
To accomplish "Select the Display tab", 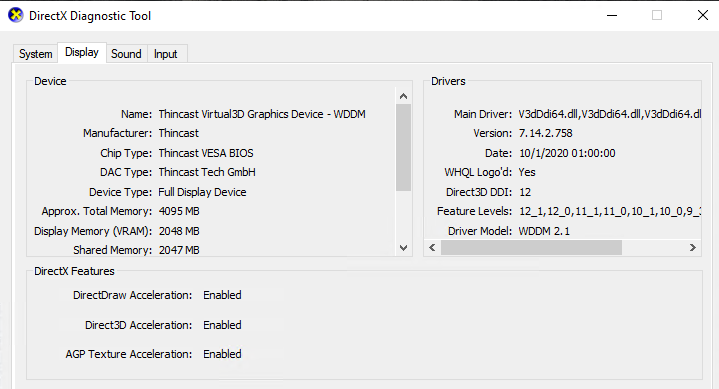I will [82, 52].
